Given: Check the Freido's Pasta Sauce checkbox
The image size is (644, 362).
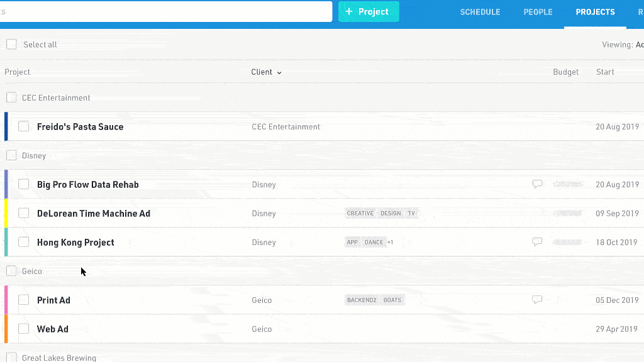Looking at the screenshot, I should [x=24, y=126].
